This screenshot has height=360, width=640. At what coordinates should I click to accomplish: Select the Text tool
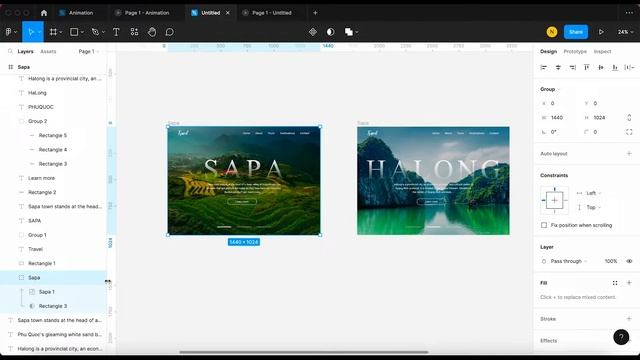click(116, 32)
